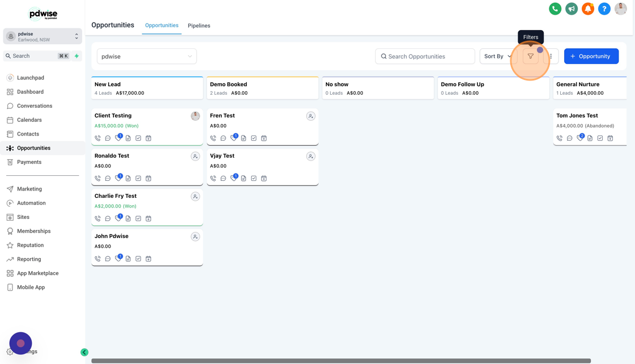Click notes icon on Vjay Test card
635x364 pixels.
243,178
